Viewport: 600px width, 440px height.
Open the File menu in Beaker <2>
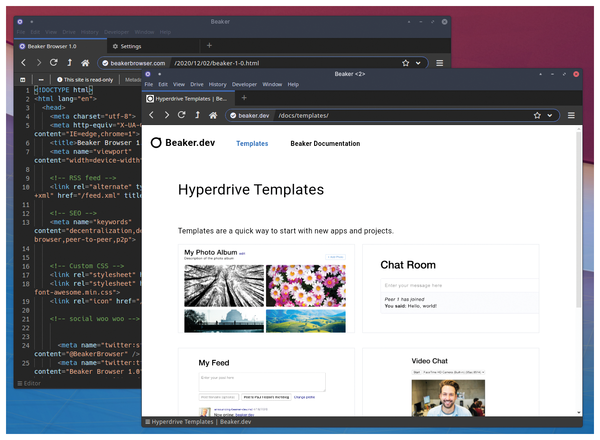point(149,84)
